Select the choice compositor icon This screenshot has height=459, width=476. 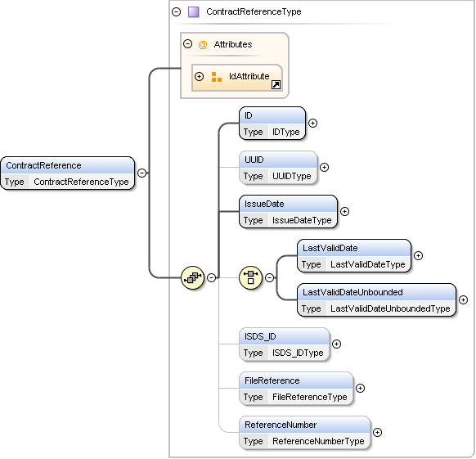[x=250, y=277]
